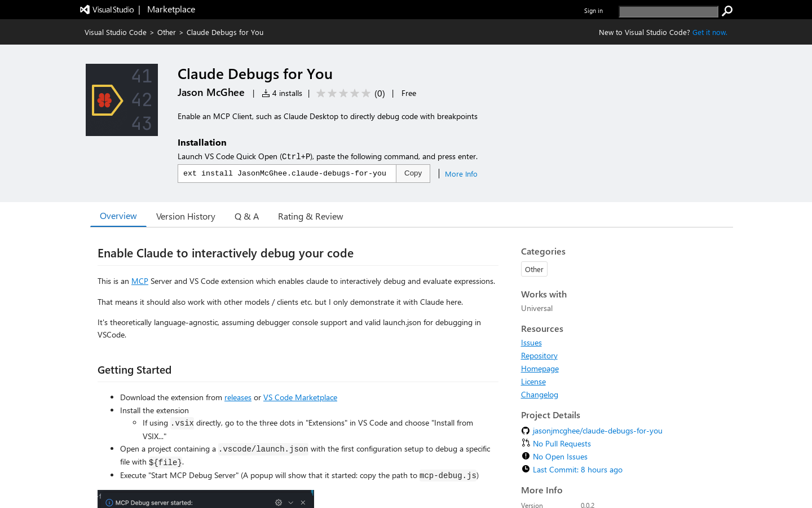Click the (0) ratings count
The width and height of the screenshot is (812, 508).
tap(379, 94)
